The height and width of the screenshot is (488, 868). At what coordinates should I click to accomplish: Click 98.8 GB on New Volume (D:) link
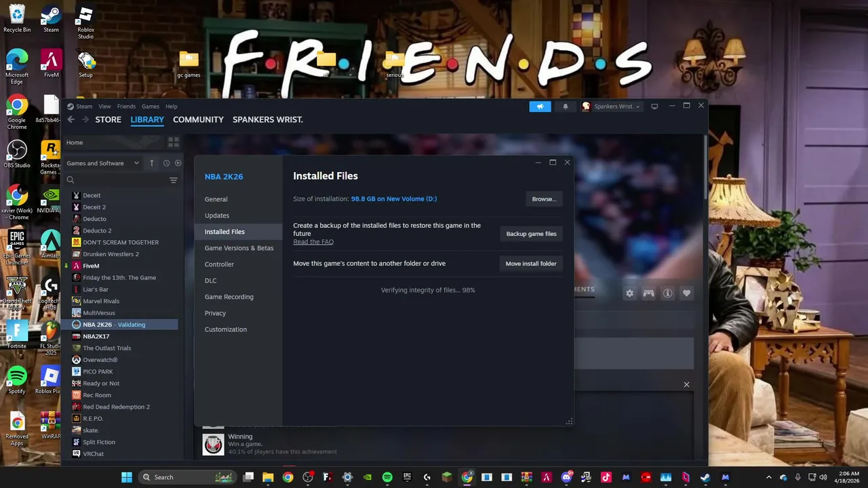click(x=394, y=199)
